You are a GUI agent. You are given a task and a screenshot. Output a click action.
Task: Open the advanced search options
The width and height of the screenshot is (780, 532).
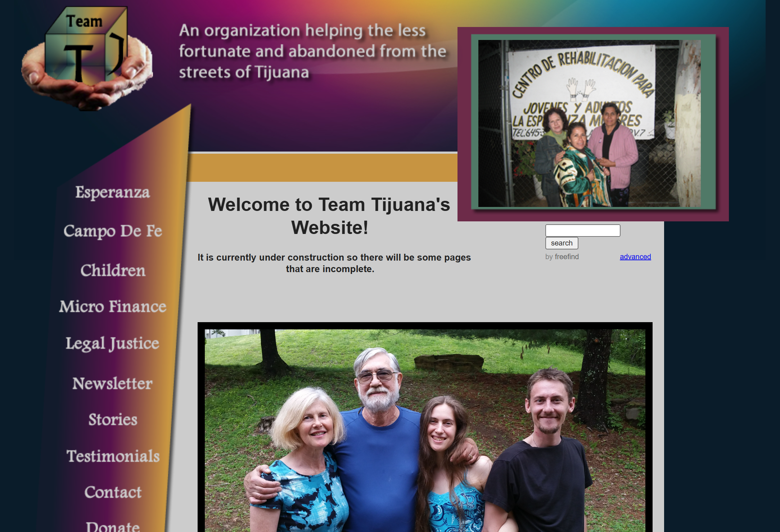tap(635, 257)
